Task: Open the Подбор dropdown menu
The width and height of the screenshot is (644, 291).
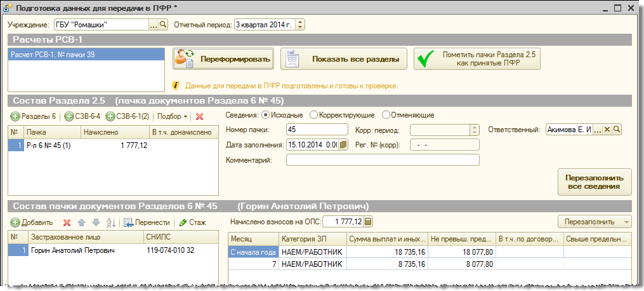Action: tap(172, 116)
